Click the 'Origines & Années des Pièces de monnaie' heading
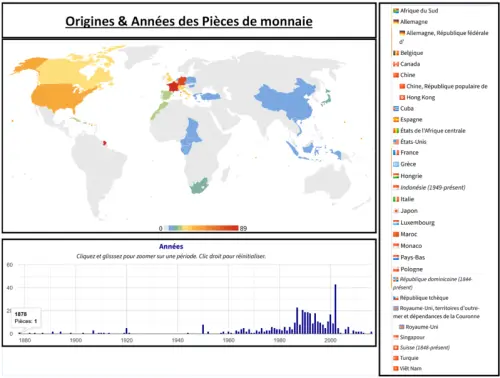The image size is (500, 378). (x=189, y=21)
